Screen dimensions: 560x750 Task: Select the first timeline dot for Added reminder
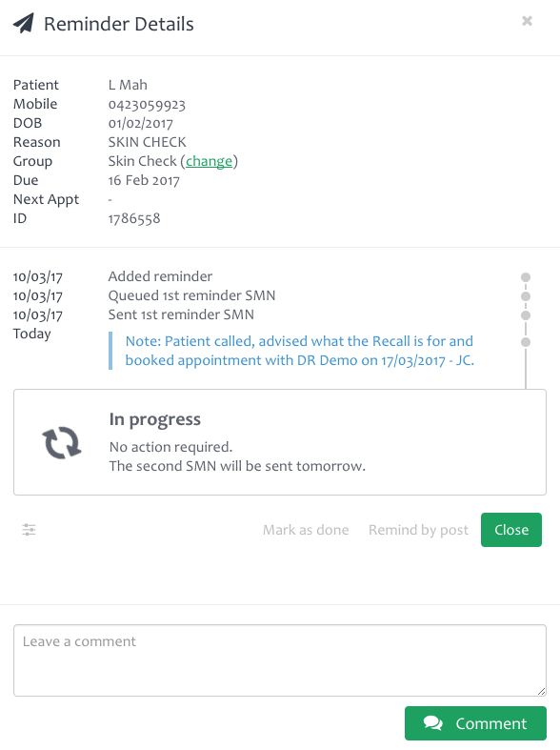[526, 277]
